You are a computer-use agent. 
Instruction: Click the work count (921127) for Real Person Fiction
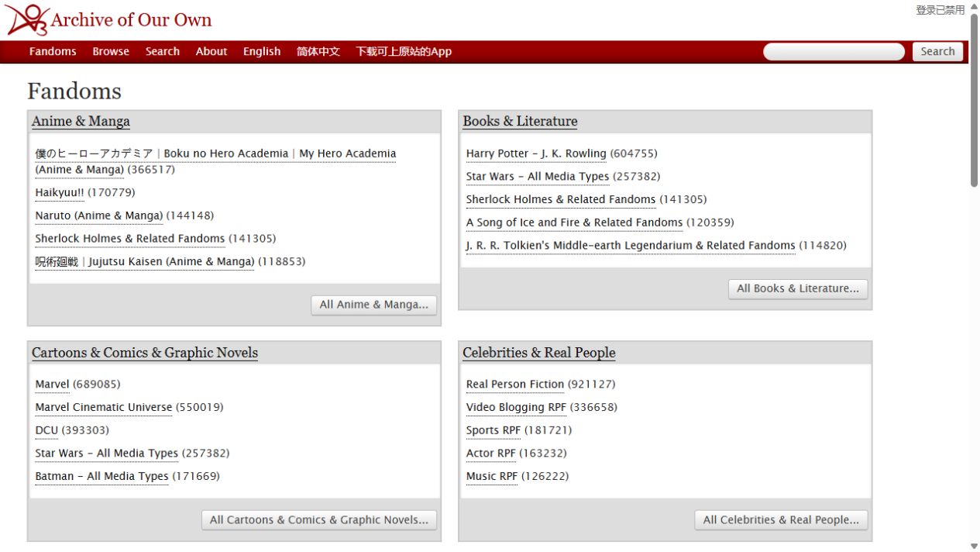pos(592,385)
